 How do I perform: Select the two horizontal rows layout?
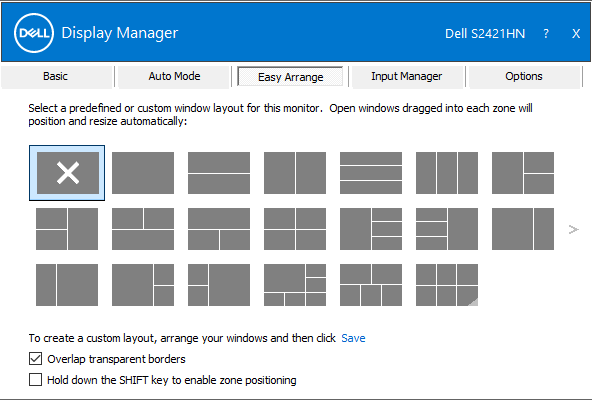219,173
